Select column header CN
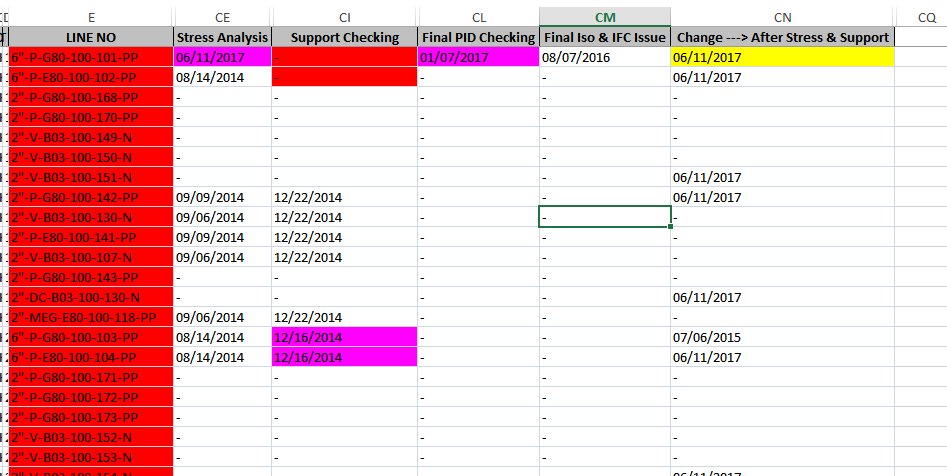Viewport: 947px width, 476px height. click(x=783, y=17)
